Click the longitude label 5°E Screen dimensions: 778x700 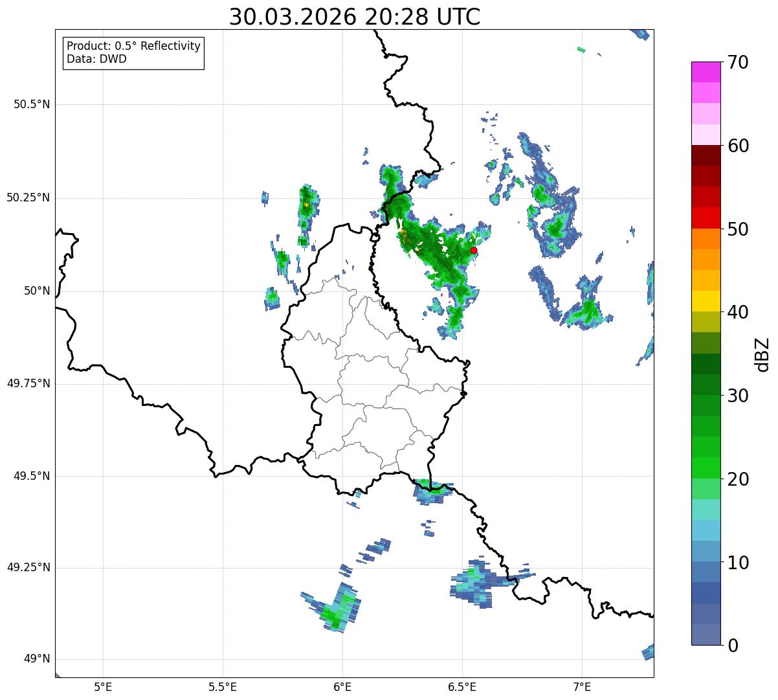click(x=103, y=686)
